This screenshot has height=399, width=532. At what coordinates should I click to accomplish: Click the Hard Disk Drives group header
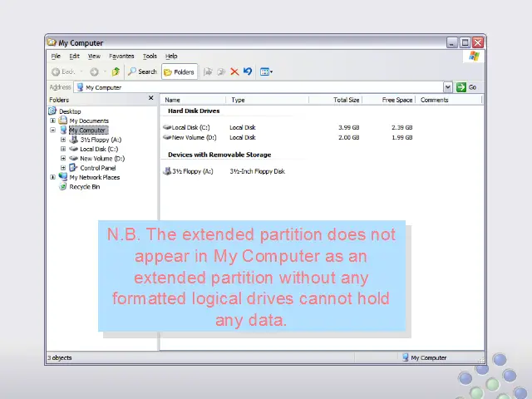(x=194, y=111)
